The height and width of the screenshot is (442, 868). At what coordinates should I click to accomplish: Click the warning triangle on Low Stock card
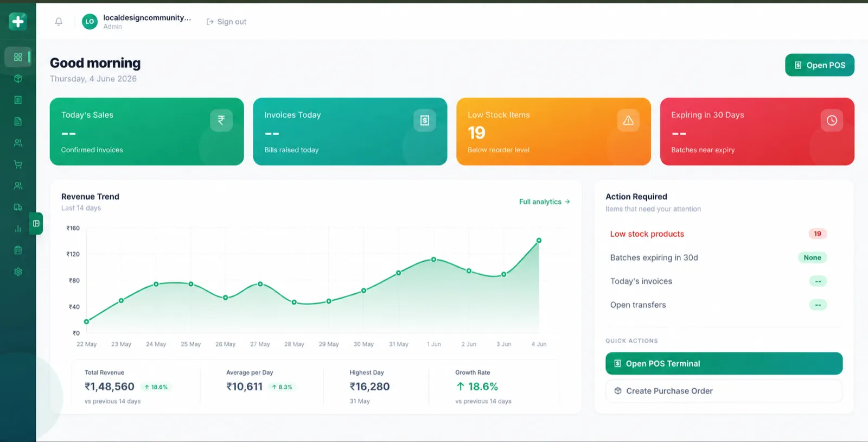(628, 120)
